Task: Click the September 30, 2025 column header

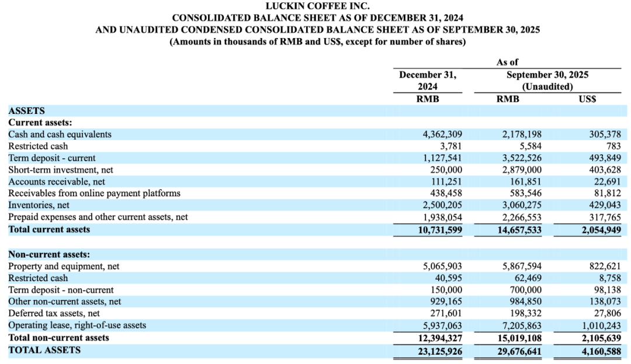Action: point(547,75)
